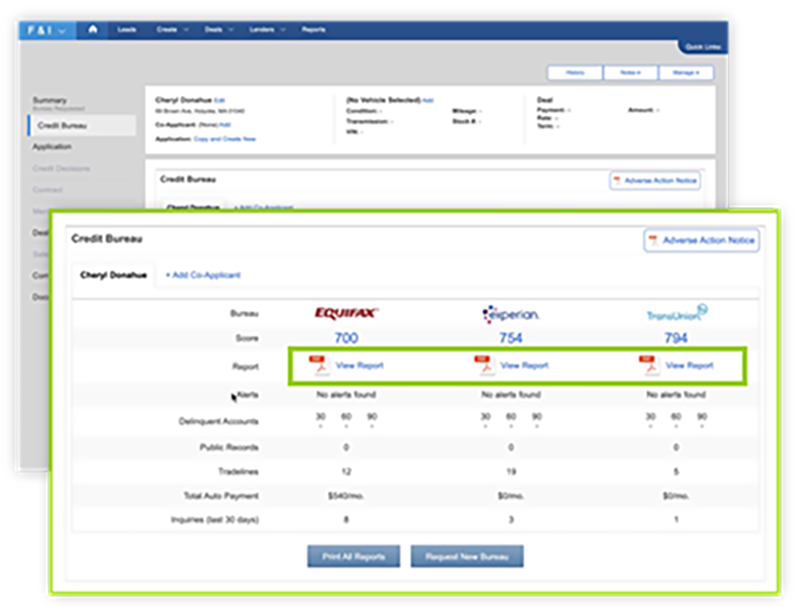Click the TransUnion Inquiries value 1
Image resolution: width=800 pixels, height=615 pixels.
pyautogui.click(x=676, y=520)
